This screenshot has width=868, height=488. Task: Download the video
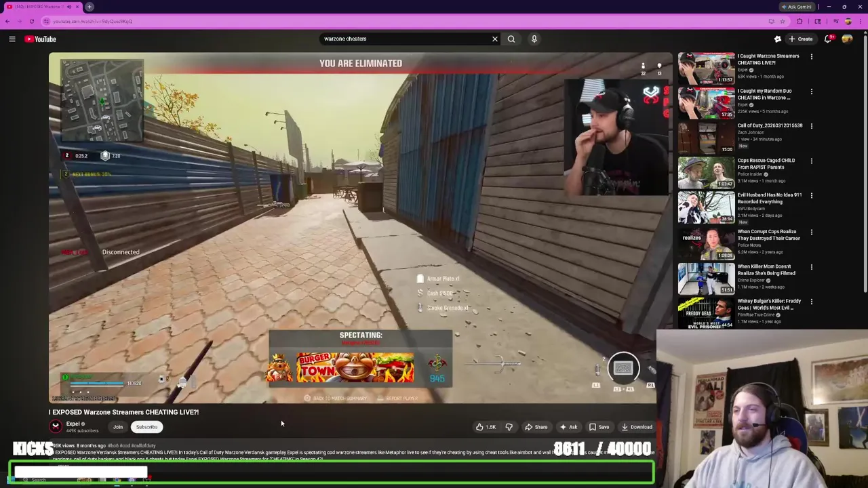pyautogui.click(x=637, y=427)
